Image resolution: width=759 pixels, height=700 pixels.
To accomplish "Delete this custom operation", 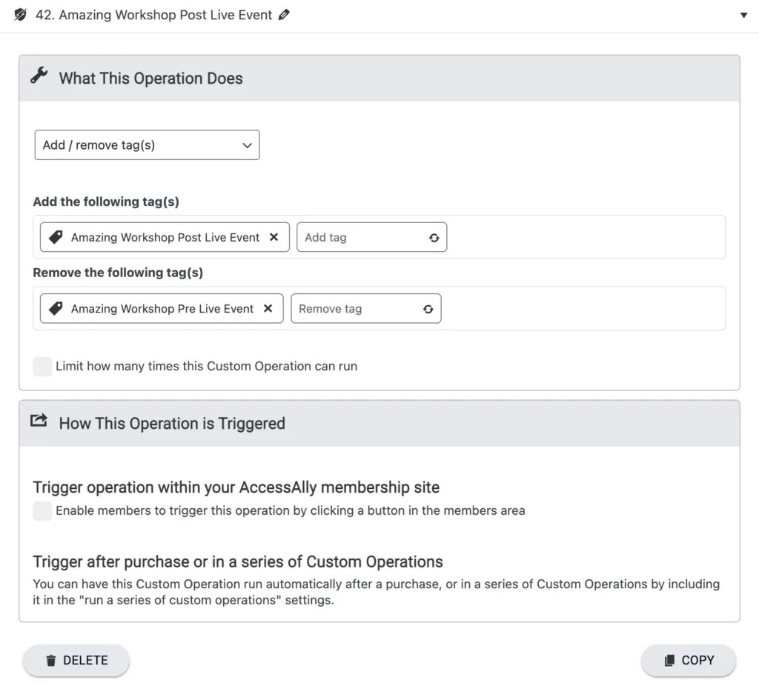I will click(x=76, y=660).
